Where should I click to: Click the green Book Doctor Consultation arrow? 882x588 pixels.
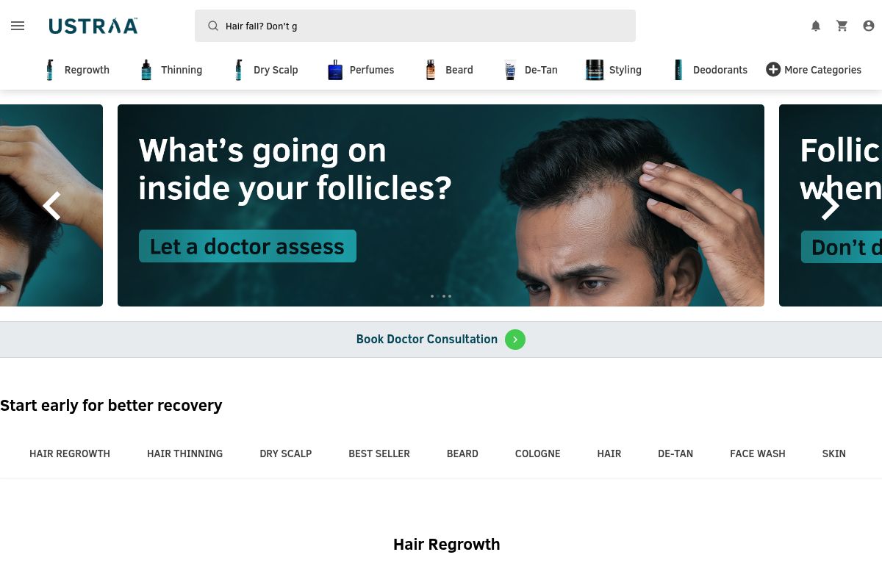point(515,340)
